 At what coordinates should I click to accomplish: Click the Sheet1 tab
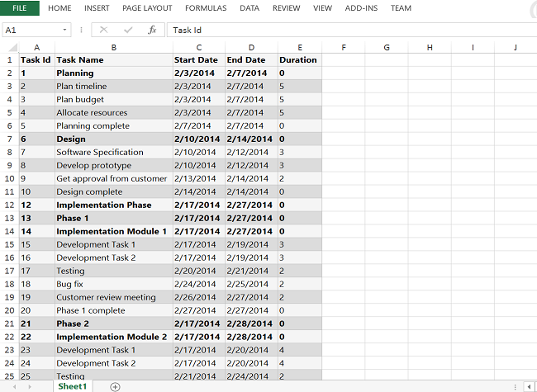pyautogui.click(x=72, y=386)
